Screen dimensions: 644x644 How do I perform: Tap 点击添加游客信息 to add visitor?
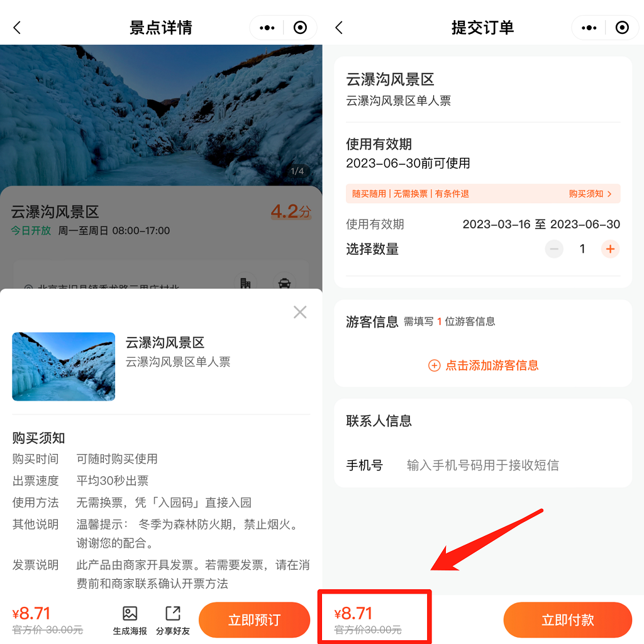point(483,365)
